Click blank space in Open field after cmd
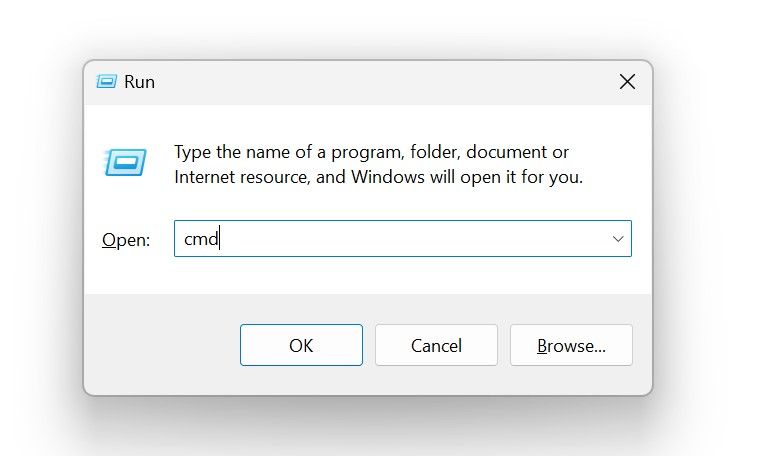This screenshot has width=781, height=456. coord(420,239)
